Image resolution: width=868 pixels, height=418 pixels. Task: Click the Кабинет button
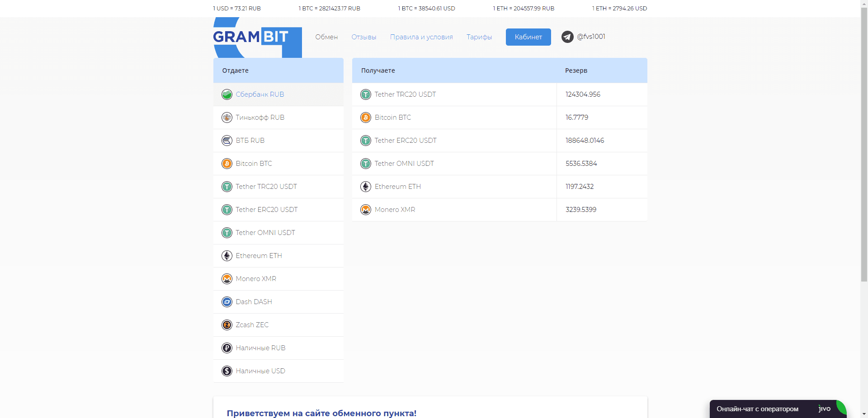click(528, 37)
